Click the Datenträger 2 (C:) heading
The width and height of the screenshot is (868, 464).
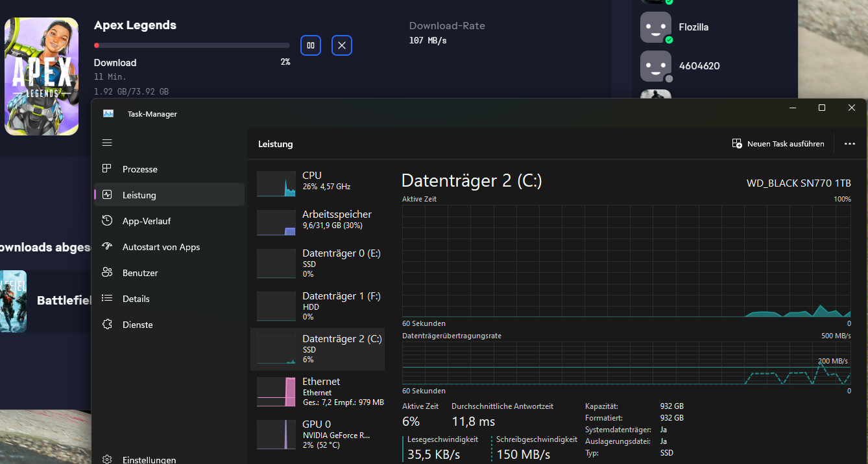coord(472,181)
